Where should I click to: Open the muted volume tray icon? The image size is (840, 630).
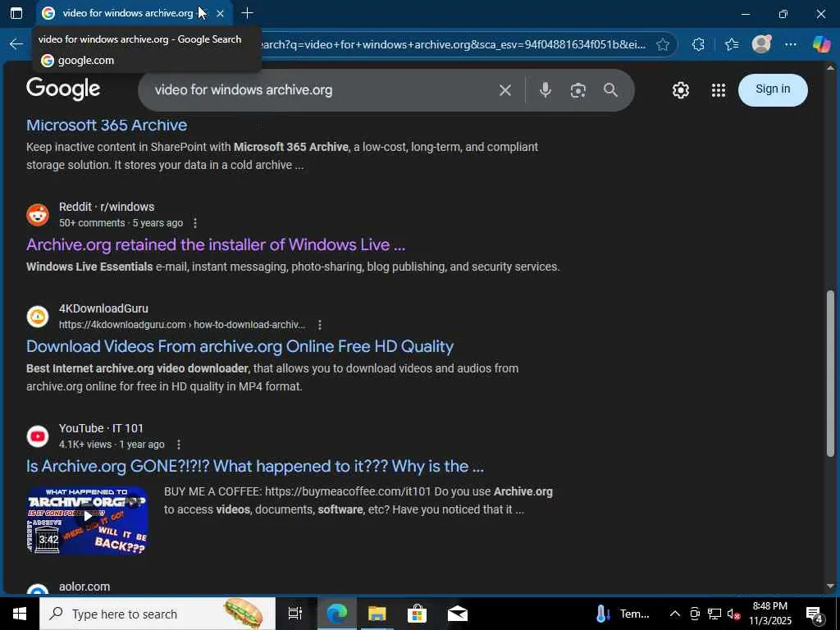point(733,614)
